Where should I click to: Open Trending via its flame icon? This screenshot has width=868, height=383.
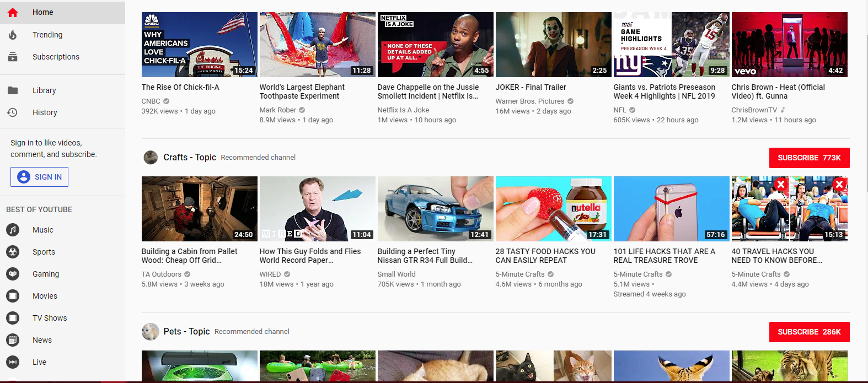[13, 35]
